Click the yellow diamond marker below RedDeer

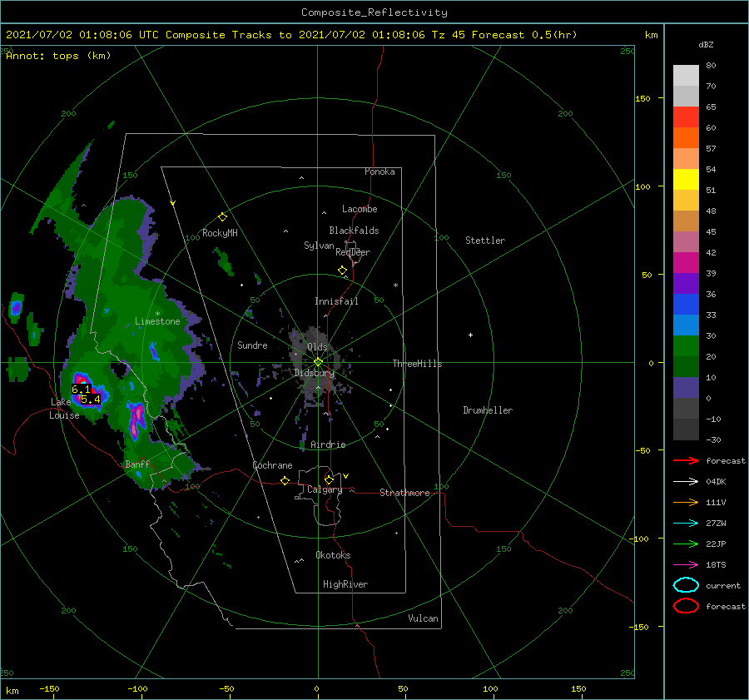click(x=343, y=271)
